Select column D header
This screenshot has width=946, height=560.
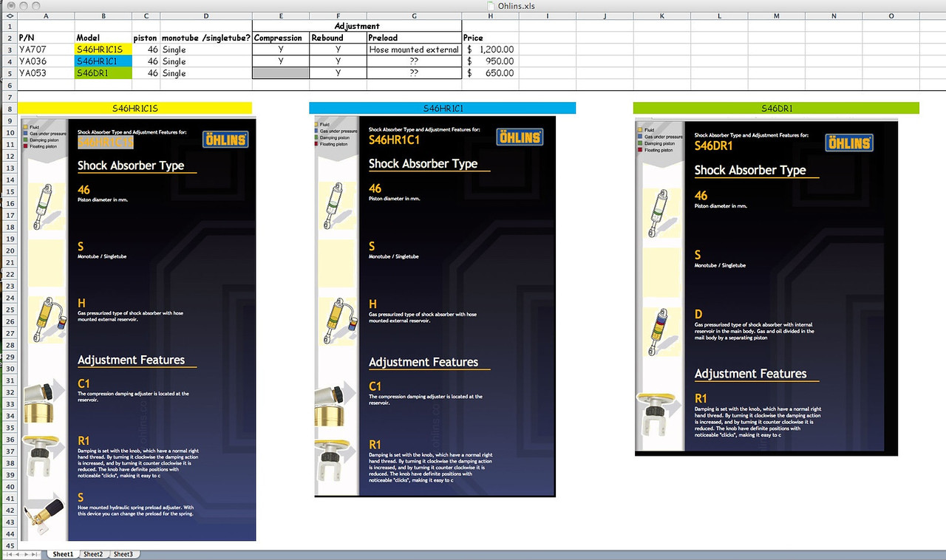(x=206, y=16)
